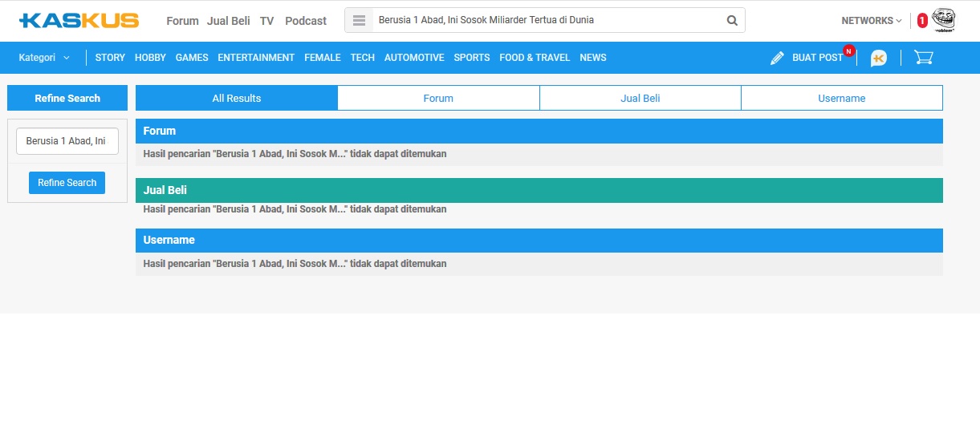Select the STORY category
Viewport: 980px width, 433px height.
click(x=110, y=58)
